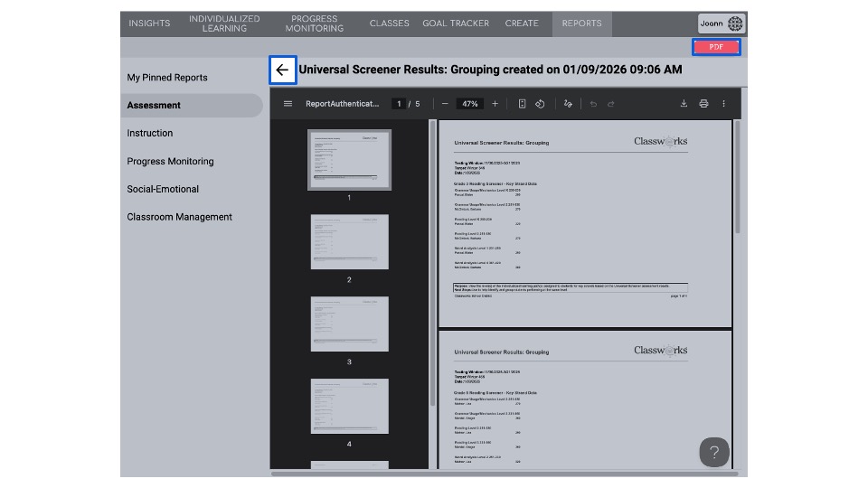This screenshot has width=868, height=488.
Task: Download the report PDF
Action: point(684,103)
